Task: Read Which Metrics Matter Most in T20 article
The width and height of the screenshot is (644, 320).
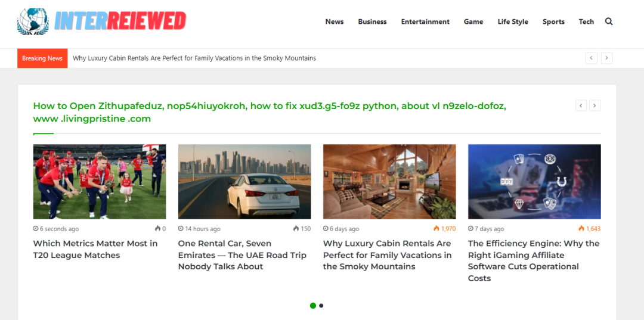Action: (x=95, y=249)
